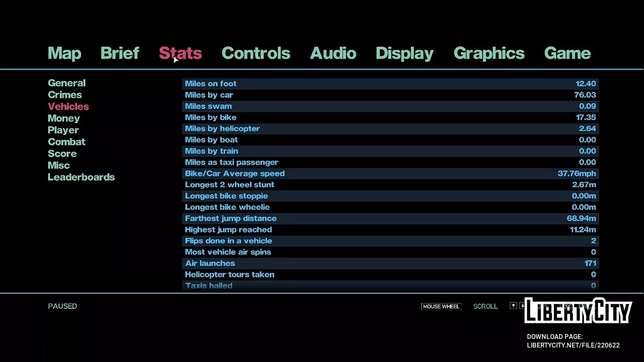
Task: Open the Display settings tab
Action: coord(405,53)
